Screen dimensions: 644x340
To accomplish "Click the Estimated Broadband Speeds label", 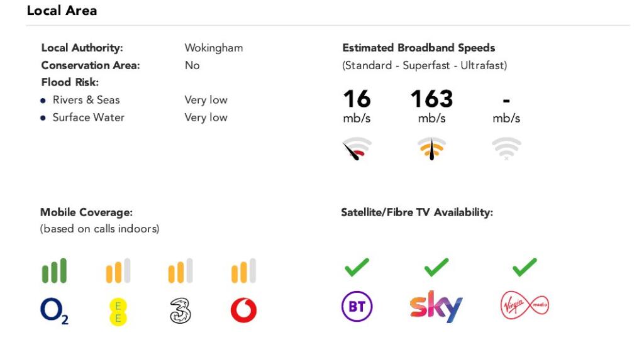I will point(418,48).
